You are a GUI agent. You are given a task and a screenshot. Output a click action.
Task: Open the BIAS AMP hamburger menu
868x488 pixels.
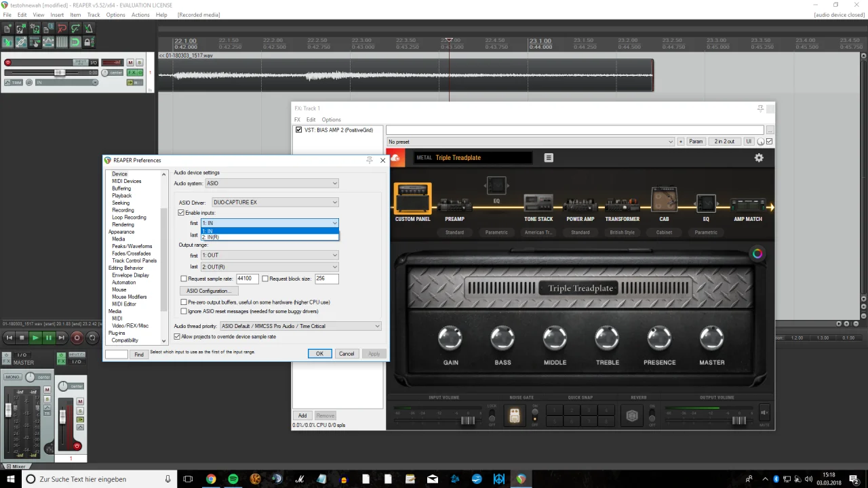549,158
